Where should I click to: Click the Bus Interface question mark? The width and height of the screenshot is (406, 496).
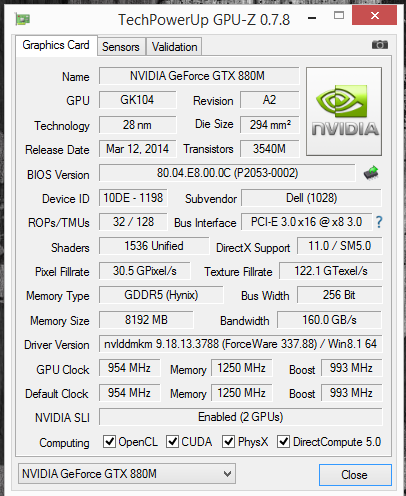(x=379, y=222)
